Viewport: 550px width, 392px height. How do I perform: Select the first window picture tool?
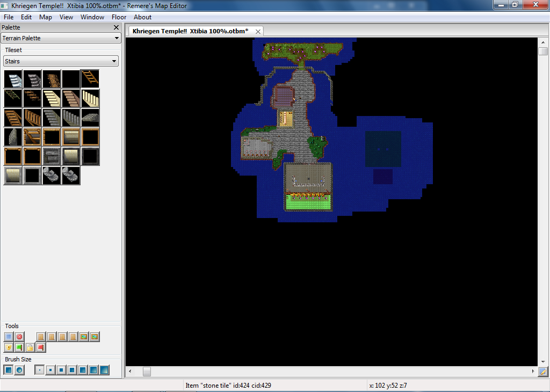(x=84, y=337)
